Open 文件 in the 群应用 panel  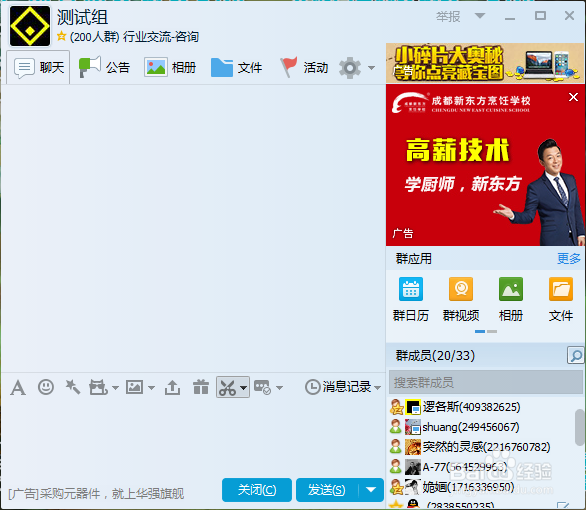coord(561,299)
